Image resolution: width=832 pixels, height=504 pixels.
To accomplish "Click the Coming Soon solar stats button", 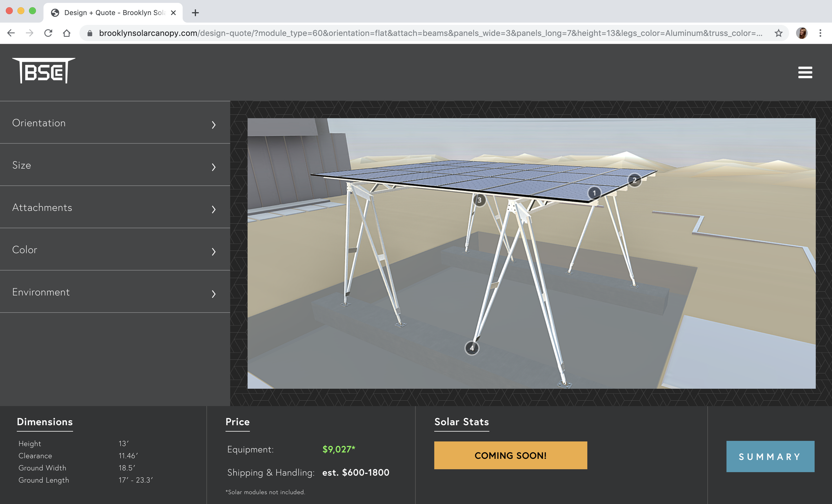I will pyautogui.click(x=510, y=455).
